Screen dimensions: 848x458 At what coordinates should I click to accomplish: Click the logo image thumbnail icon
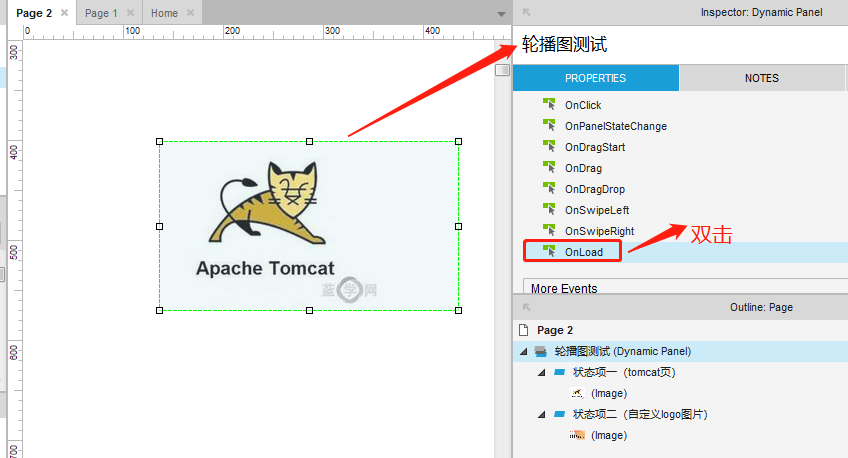tap(577, 435)
